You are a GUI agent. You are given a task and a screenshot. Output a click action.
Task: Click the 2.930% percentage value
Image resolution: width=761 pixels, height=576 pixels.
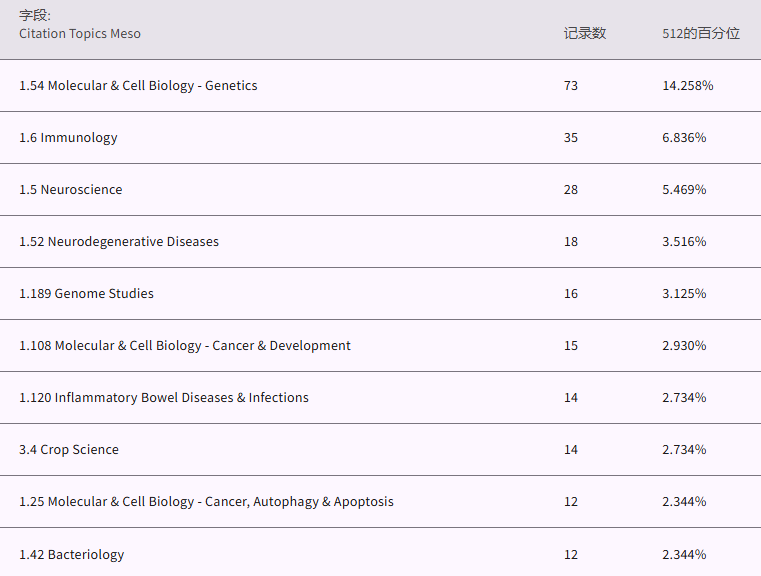tap(684, 346)
